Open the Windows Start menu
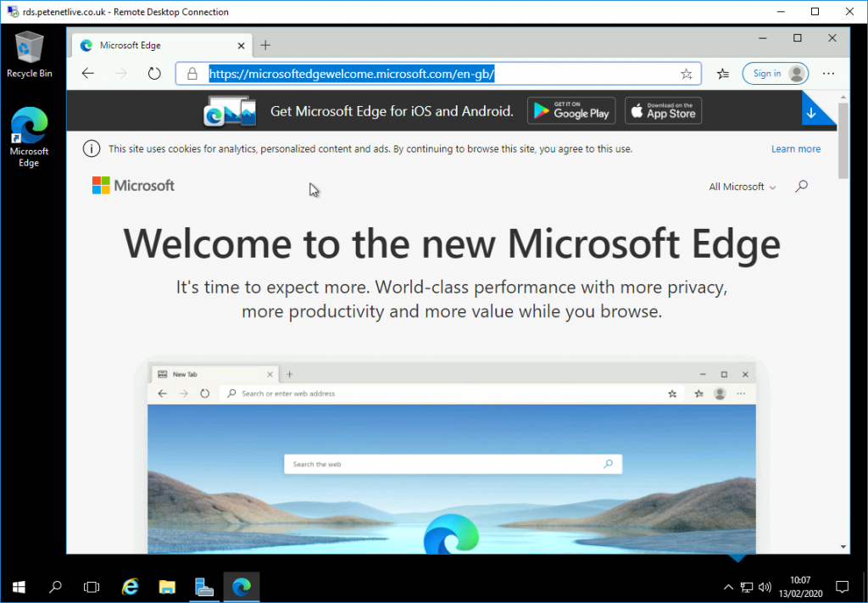868x603 pixels. point(18,586)
